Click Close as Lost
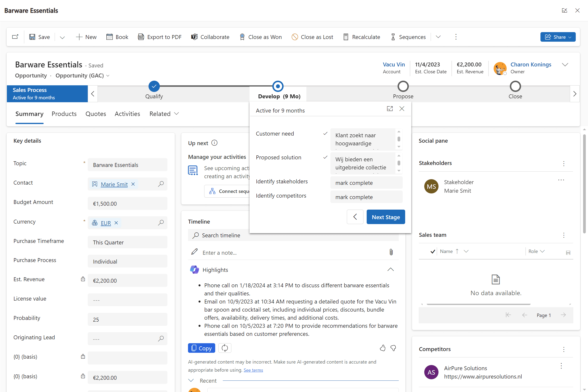This screenshot has height=392, width=588. click(x=312, y=37)
